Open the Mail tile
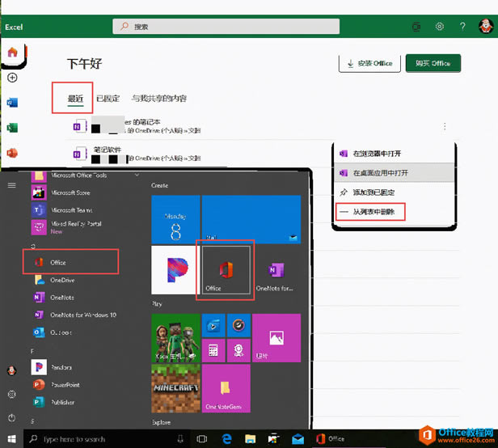Image resolution: width=498 pixels, height=448 pixels. coord(251,219)
